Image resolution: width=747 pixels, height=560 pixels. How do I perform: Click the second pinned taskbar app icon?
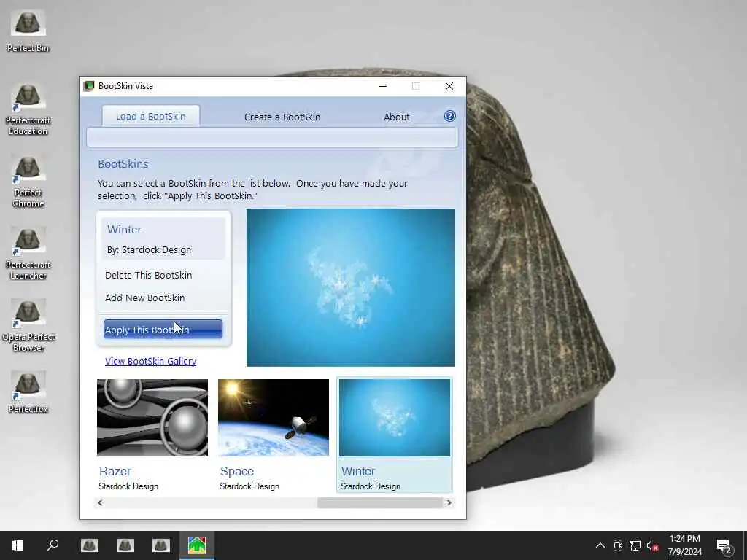coord(125,545)
